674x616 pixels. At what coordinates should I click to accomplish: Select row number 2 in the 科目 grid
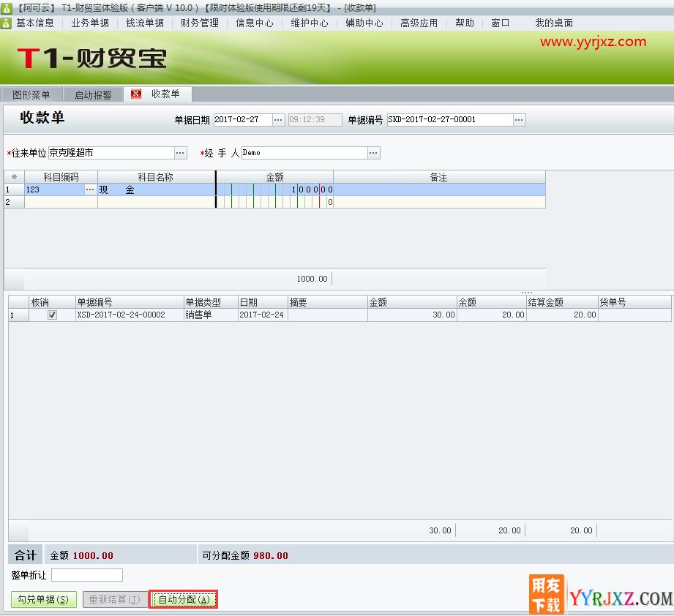14,202
